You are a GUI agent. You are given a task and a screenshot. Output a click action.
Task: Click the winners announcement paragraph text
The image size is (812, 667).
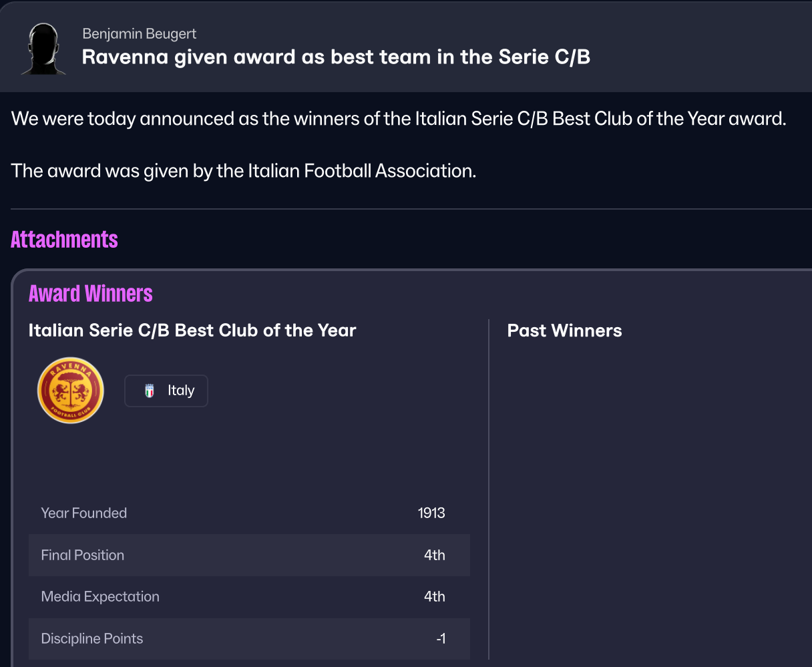pyautogui.click(x=399, y=119)
